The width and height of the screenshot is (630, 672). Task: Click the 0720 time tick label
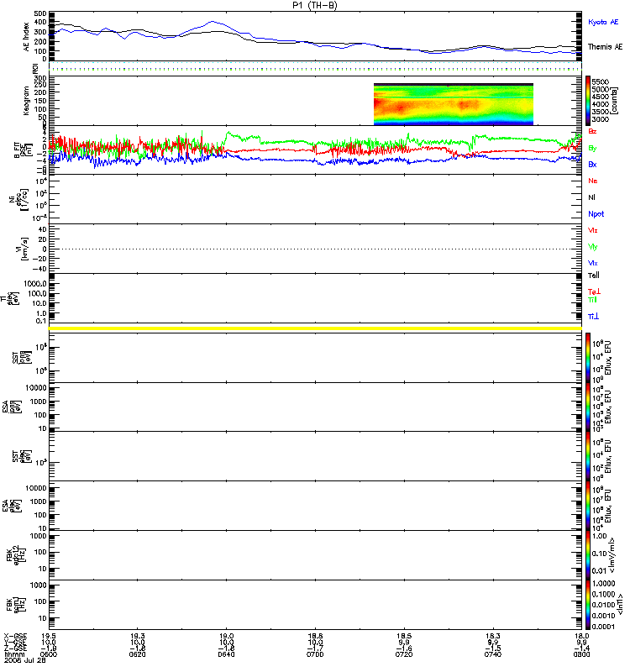404,654
